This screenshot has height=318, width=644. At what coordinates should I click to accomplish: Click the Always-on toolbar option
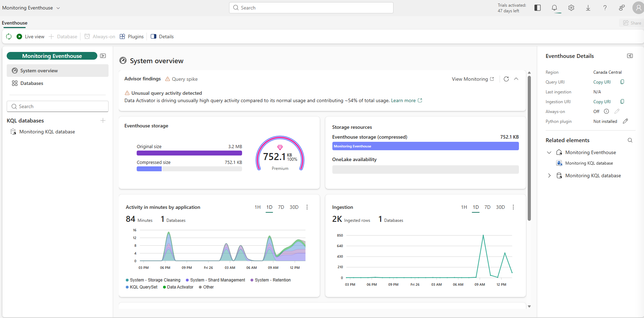pyautogui.click(x=100, y=37)
